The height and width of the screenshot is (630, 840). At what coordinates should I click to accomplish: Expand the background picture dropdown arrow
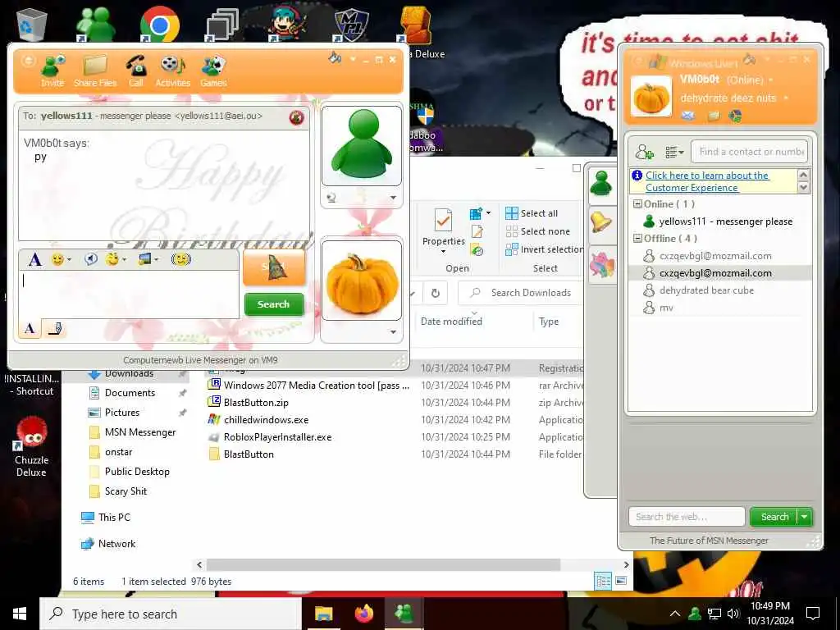coord(157,260)
